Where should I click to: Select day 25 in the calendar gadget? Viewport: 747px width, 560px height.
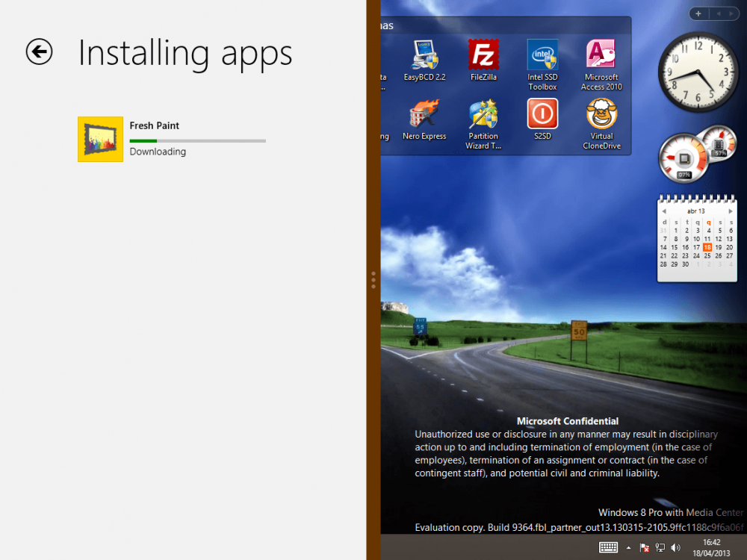point(707,255)
